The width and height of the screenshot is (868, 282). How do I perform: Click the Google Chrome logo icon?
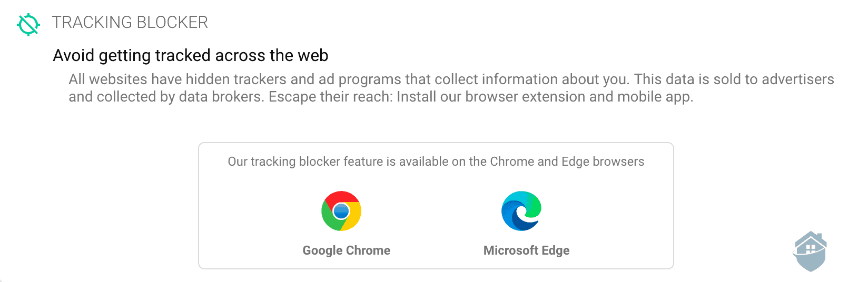tap(341, 211)
